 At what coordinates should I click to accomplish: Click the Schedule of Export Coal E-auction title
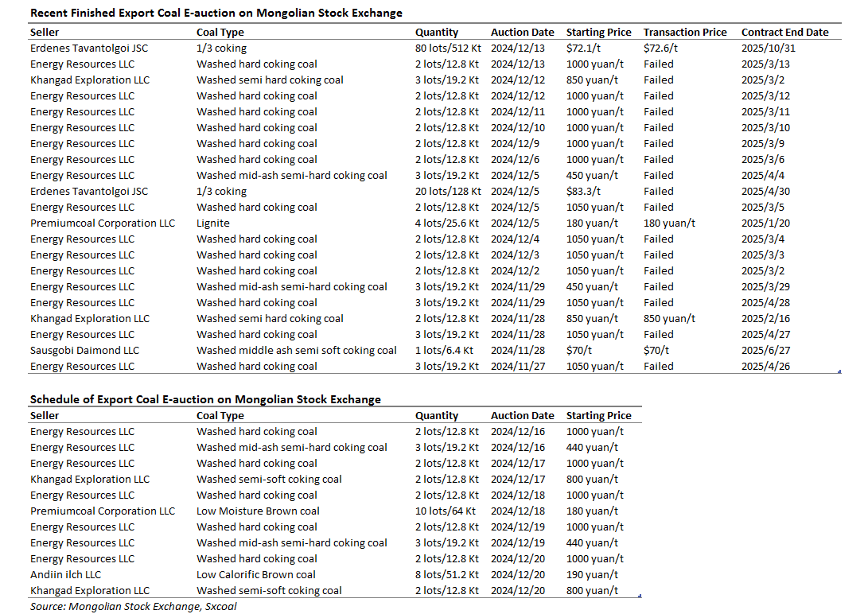click(205, 399)
